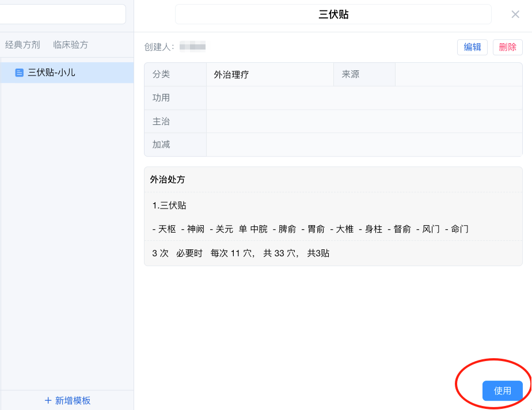Select the 天枢 acupoint entry
This screenshot has width=532, height=410.
click(x=167, y=229)
